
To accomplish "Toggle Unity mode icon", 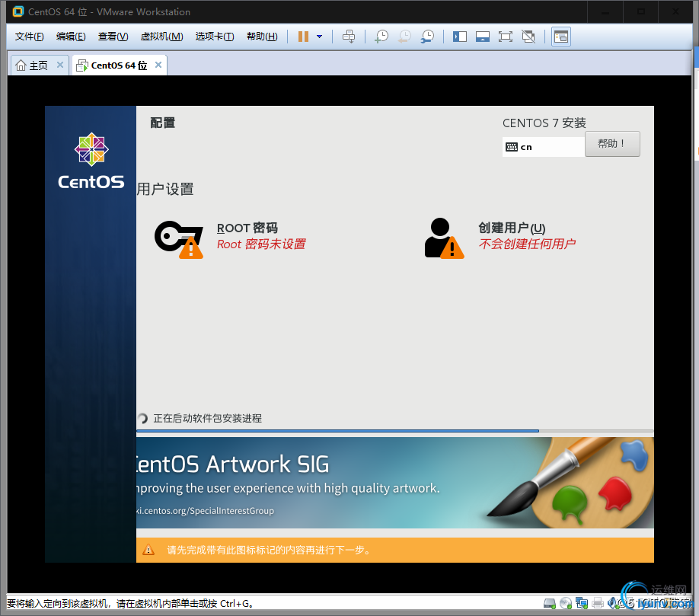I will (528, 37).
